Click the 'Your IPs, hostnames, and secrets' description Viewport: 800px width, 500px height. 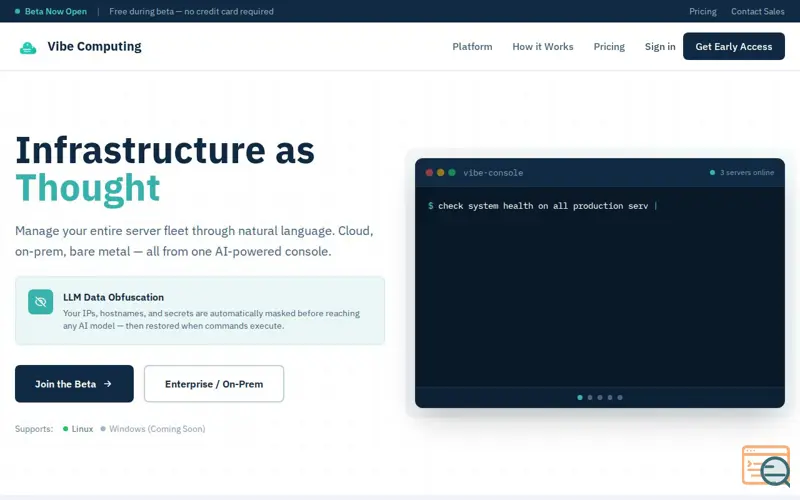point(211,319)
